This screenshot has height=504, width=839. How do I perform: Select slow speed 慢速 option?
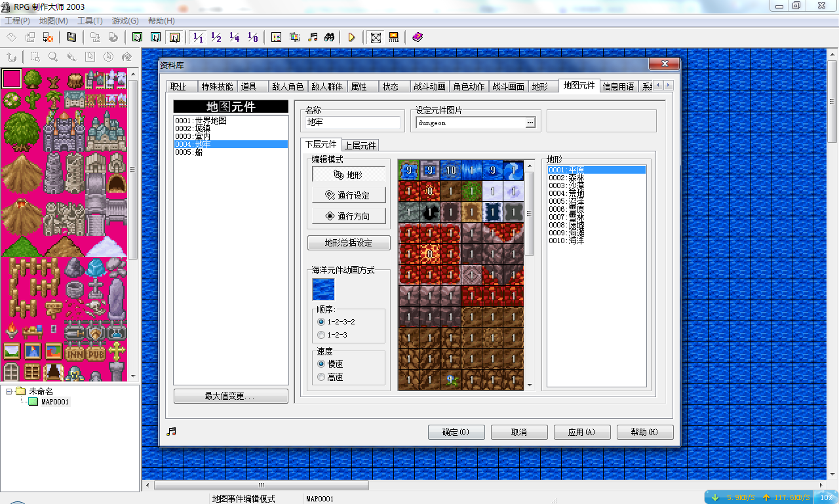(x=330, y=364)
